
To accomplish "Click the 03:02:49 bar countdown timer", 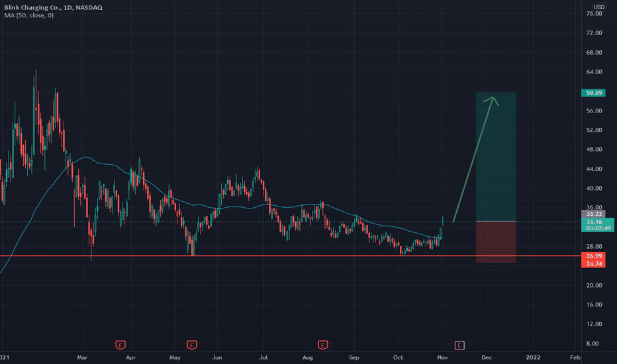I will [x=598, y=228].
